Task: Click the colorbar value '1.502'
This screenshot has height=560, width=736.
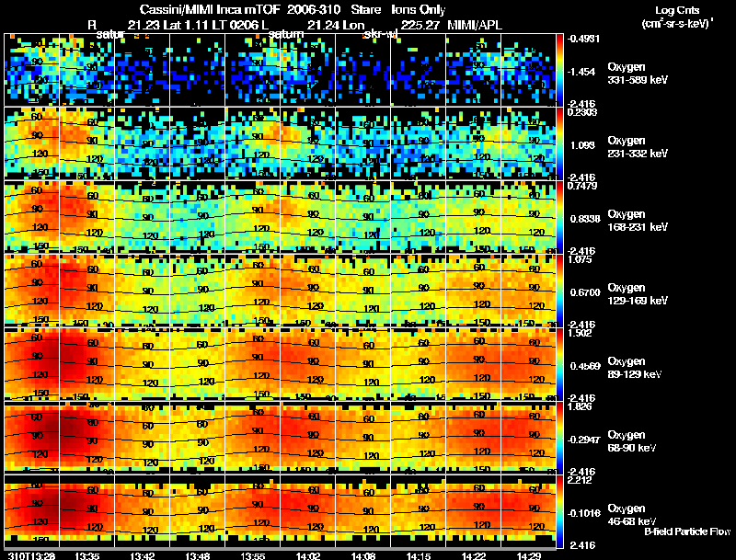Action: 580,333
